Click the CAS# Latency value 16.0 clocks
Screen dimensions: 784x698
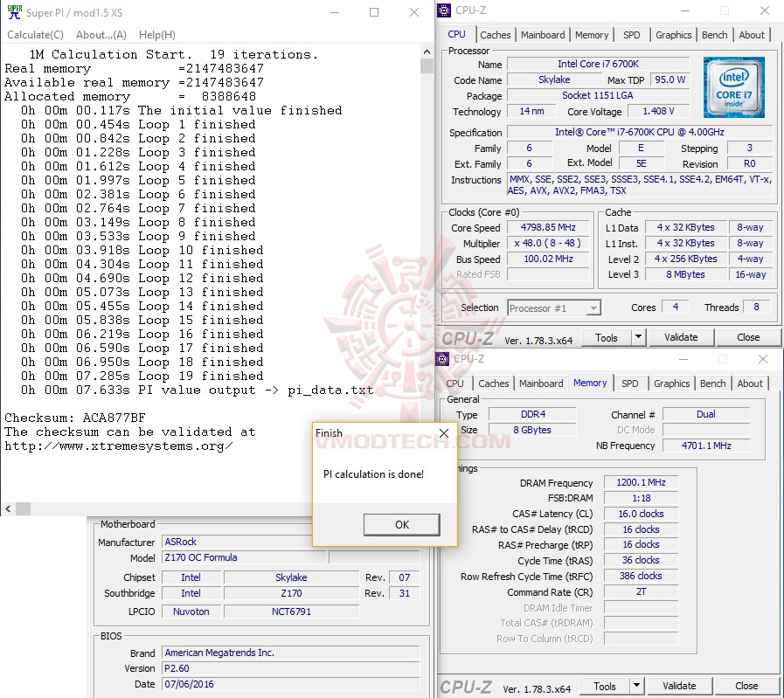641,514
